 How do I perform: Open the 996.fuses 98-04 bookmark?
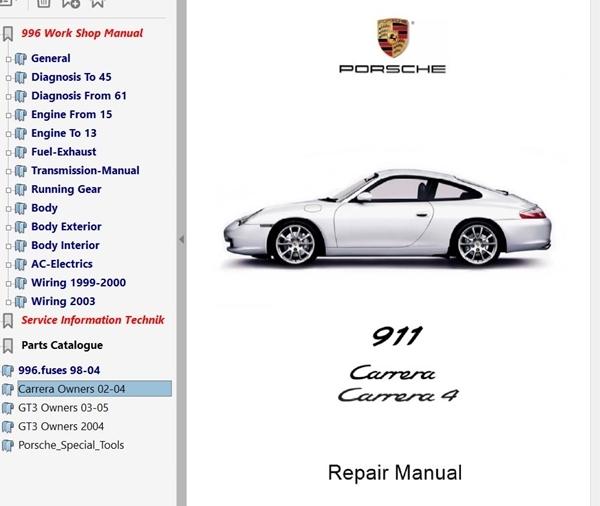[x=59, y=371]
